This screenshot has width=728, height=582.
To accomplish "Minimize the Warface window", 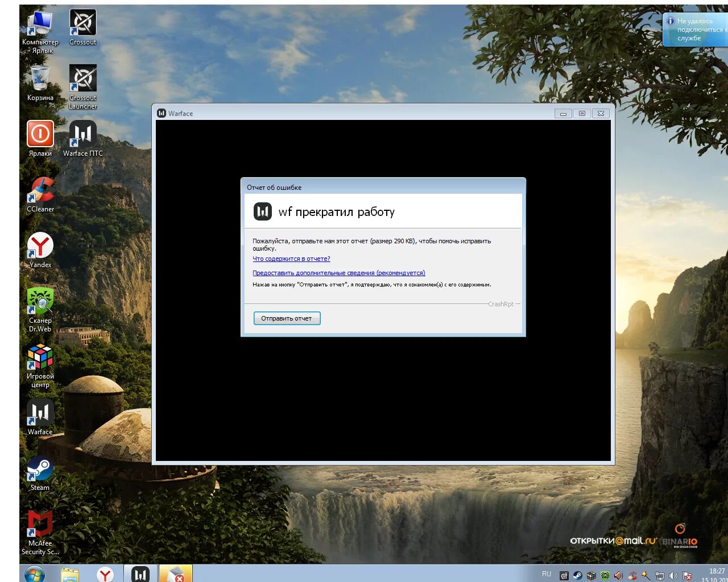I will pos(563,114).
